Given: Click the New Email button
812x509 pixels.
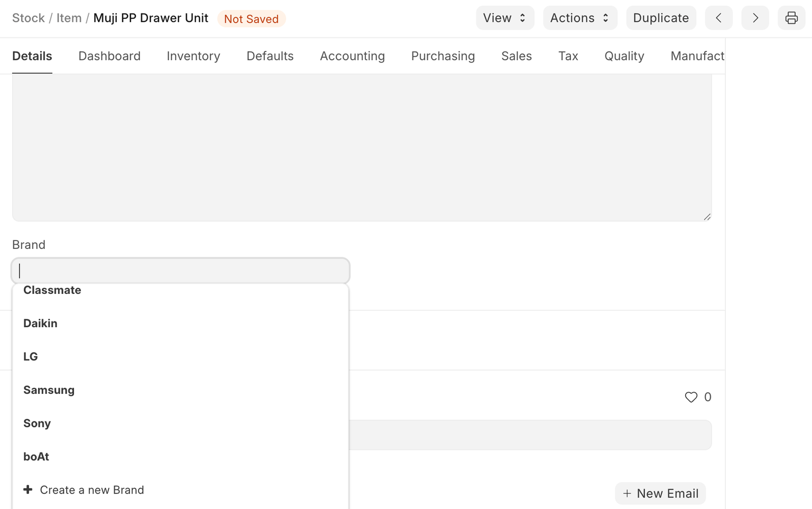Looking at the screenshot, I should (660, 493).
